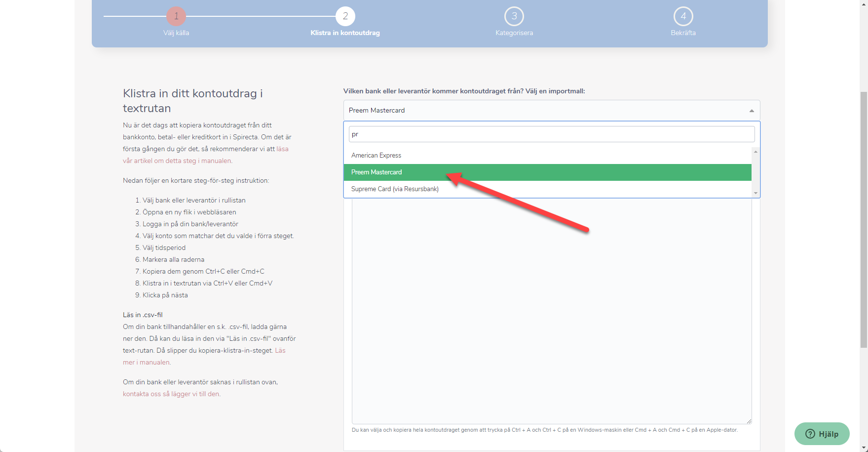Screen dimensions: 868x452
Task: Click step 3 circle Kategorisera
Action: (x=514, y=16)
